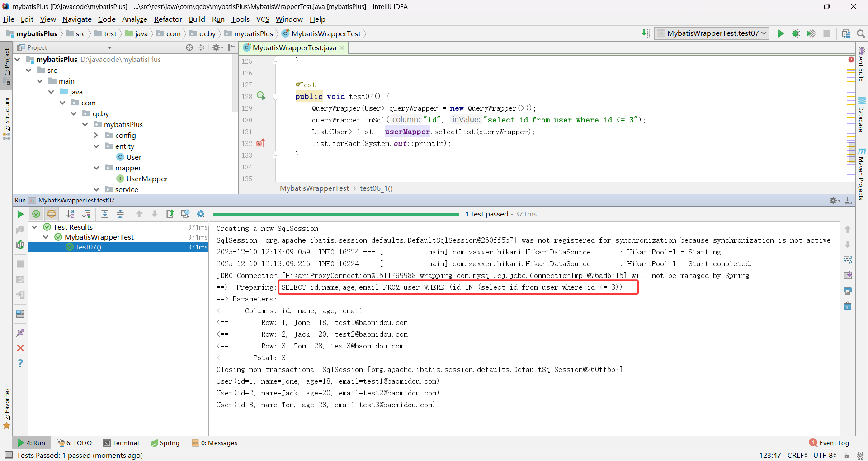Clear console with trash icon
This screenshot has width=868, height=461.
[848, 306]
